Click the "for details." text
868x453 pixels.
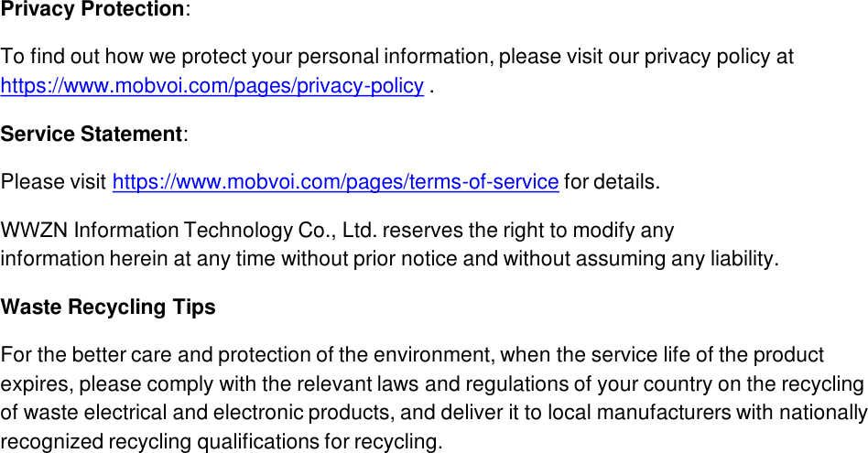point(611,182)
